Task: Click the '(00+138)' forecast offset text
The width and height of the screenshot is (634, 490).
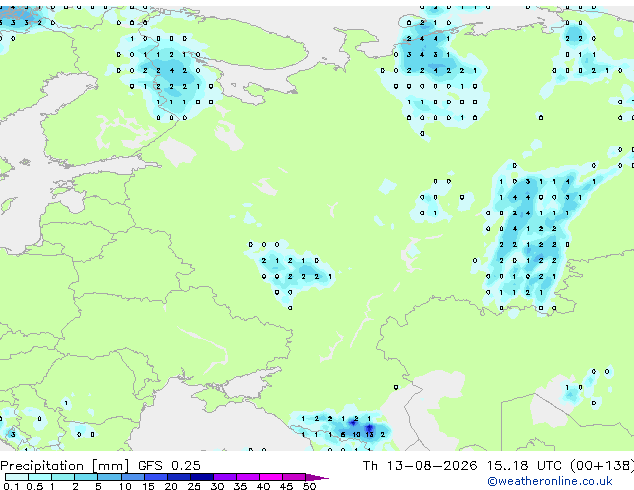Action: [x=602, y=466]
